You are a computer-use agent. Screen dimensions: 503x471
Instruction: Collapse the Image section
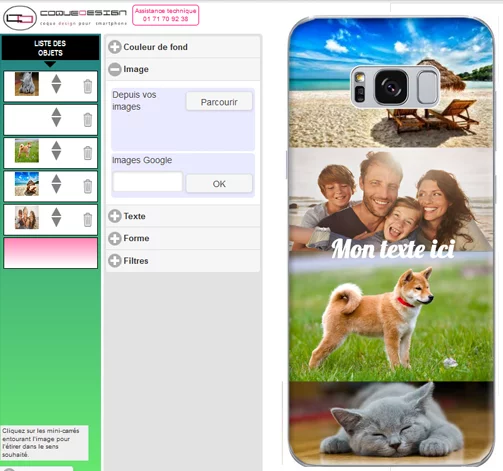tap(115, 69)
